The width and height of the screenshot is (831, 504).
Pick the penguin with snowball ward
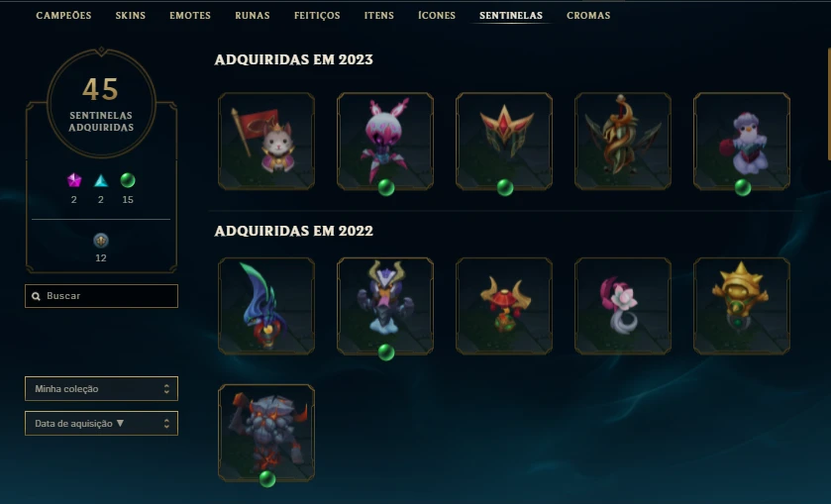click(742, 141)
